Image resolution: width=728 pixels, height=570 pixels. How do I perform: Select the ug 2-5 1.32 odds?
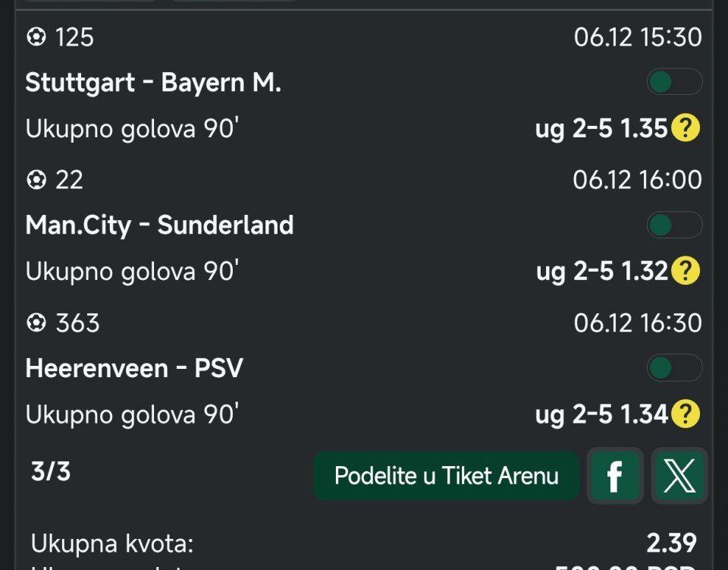click(601, 272)
